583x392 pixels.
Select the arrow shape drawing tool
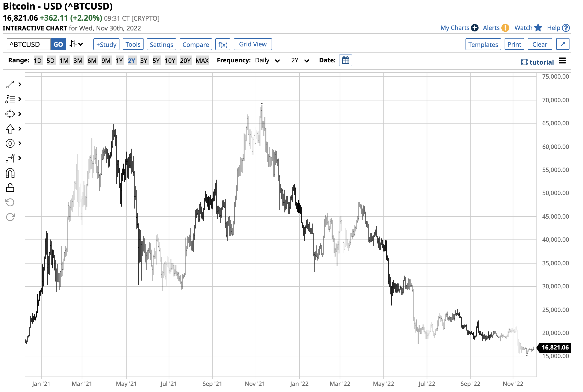[x=10, y=129]
